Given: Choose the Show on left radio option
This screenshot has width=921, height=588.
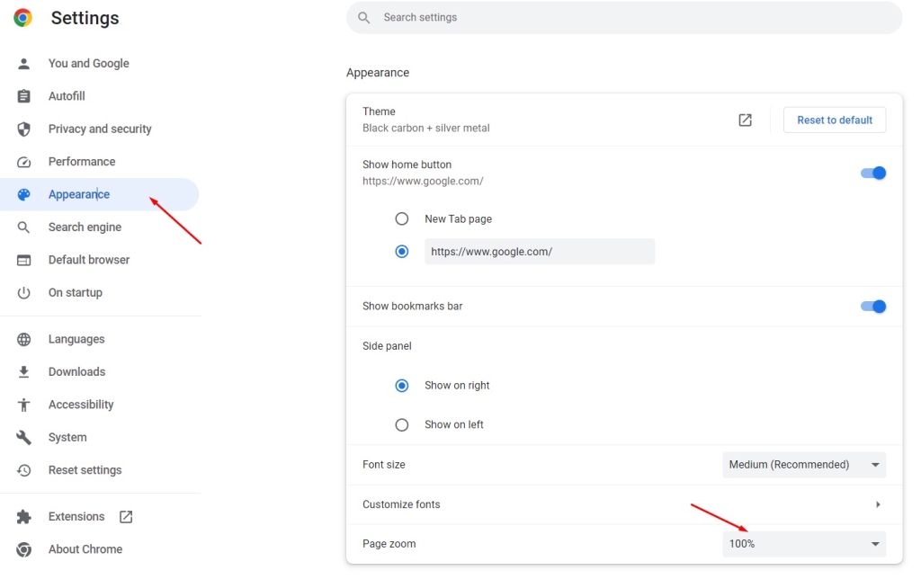Looking at the screenshot, I should [402, 424].
